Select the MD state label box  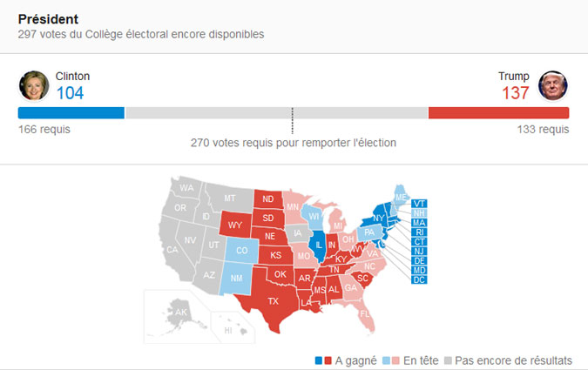click(419, 270)
